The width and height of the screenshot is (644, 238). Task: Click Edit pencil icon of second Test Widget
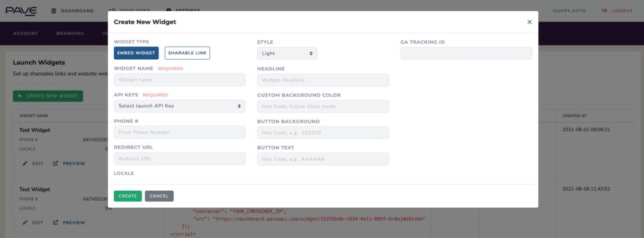pyautogui.click(x=25, y=222)
